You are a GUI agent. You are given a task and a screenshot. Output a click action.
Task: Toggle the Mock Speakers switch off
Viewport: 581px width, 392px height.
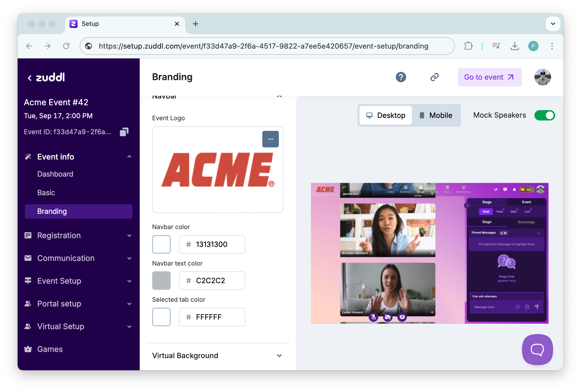(545, 115)
